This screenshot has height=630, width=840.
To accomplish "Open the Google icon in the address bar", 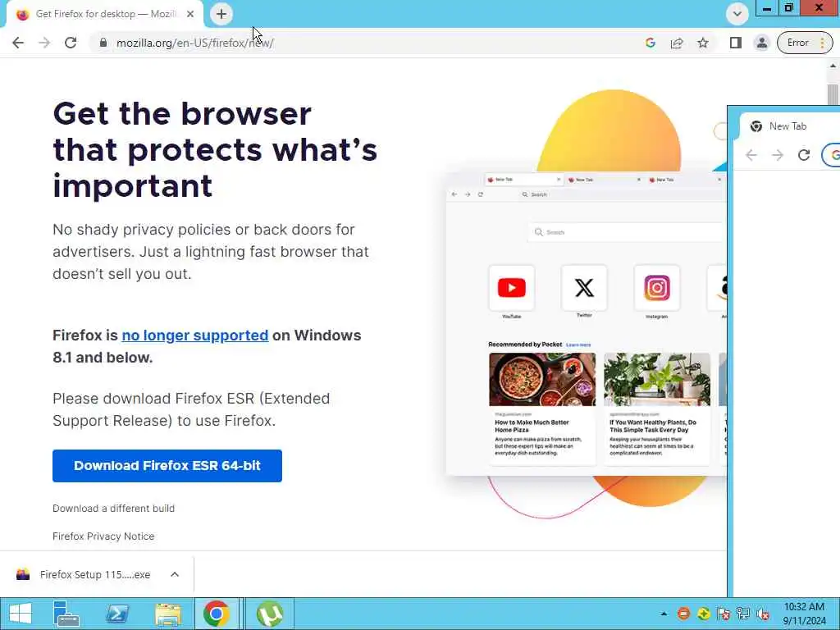I will [651, 43].
